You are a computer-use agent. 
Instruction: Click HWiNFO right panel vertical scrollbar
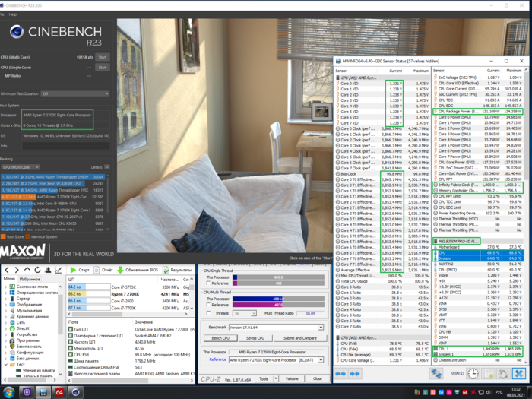[x=526, y=215]
